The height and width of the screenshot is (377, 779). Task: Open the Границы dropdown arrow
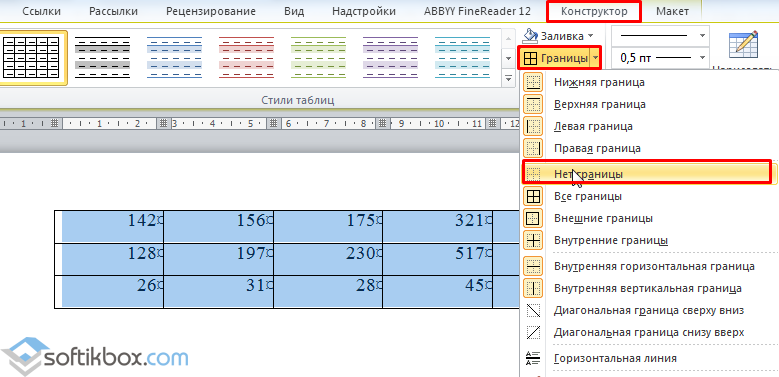[x=595, y=59]
